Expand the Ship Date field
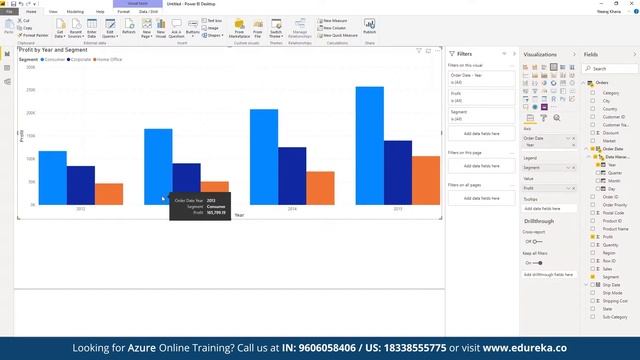640x360 pixels. coord(587,285)
